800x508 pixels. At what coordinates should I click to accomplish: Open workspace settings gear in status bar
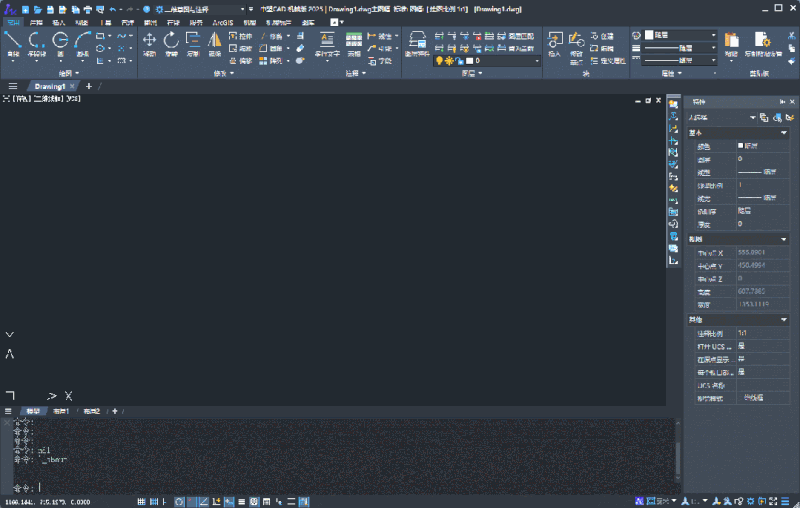click(x=750, y=502)
